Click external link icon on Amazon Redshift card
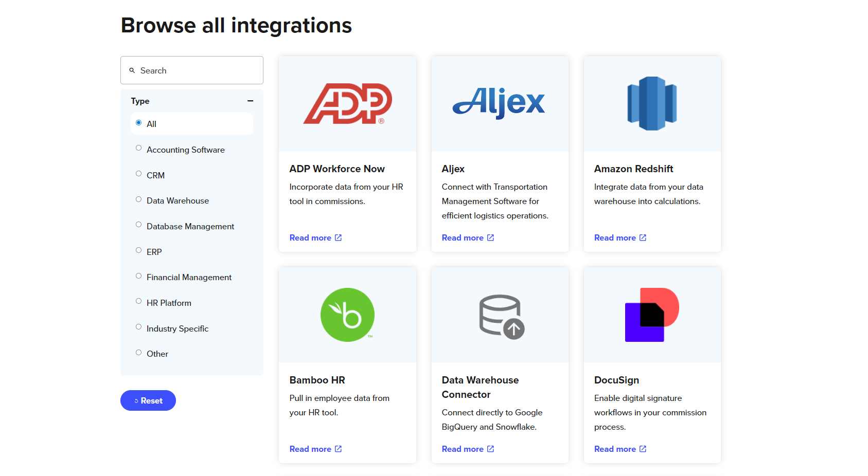This screenshot has height=476, width=868. (x=643, y=237)
